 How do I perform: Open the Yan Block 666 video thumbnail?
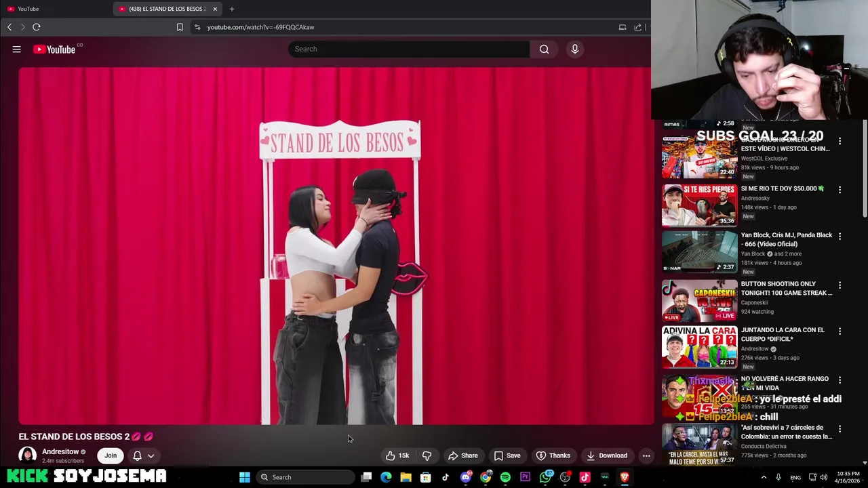699,251
